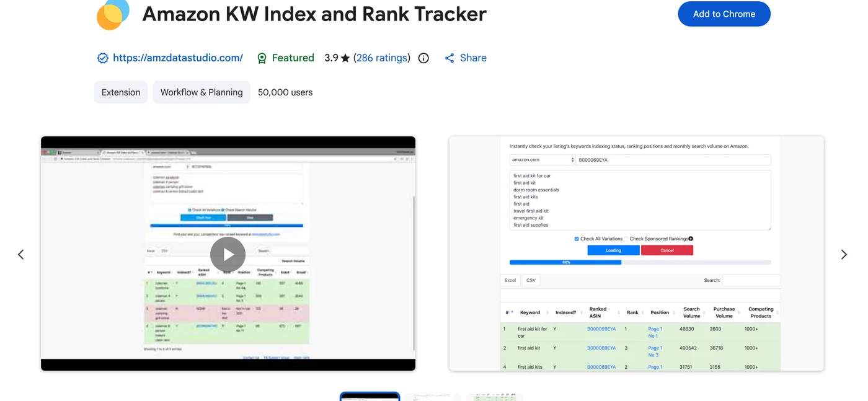Sort by the Ranked ASIN column header
Screen dimensions: 868x401
598,312
